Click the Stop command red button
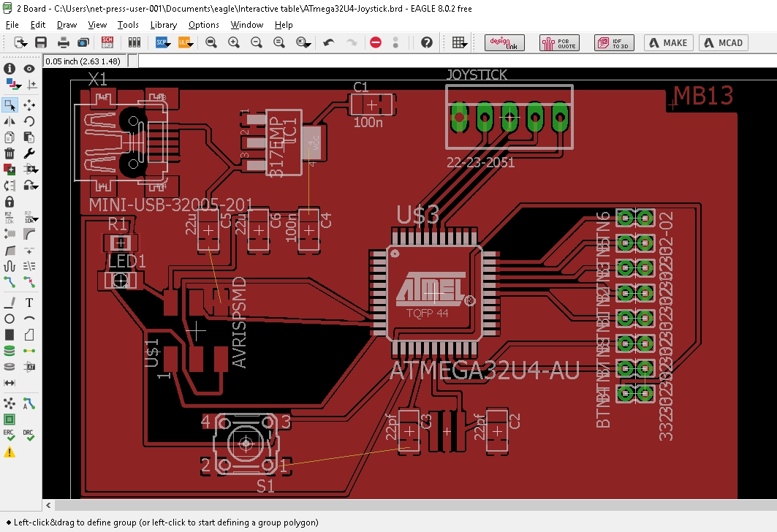 tap(376, 43)
